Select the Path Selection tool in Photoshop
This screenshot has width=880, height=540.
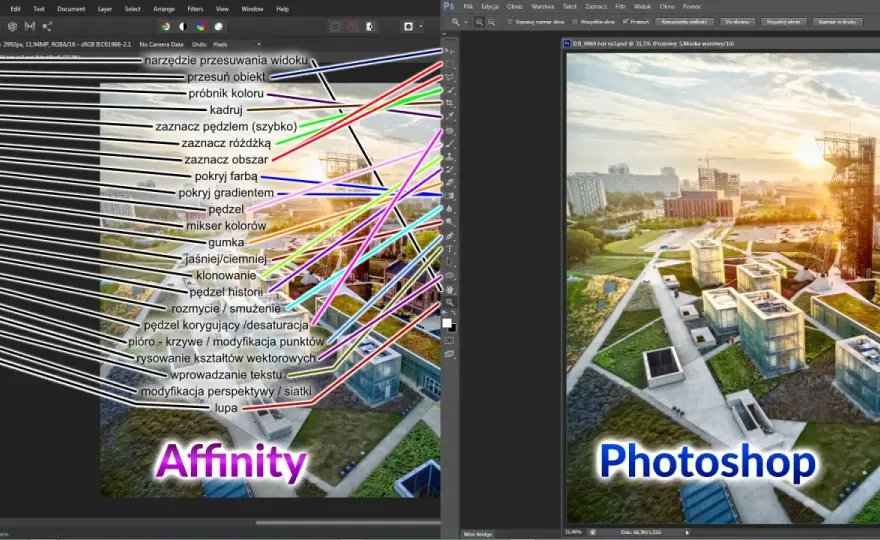click(x=450, y=262)
